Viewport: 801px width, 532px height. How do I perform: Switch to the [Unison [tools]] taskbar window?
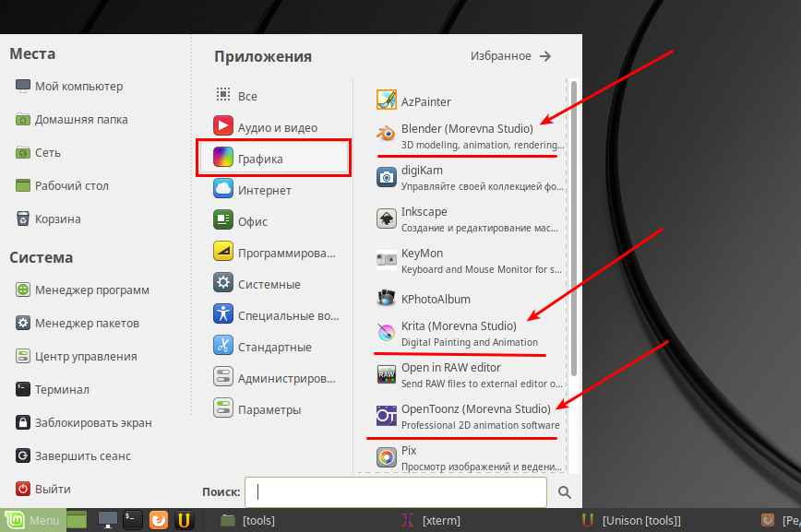631,520
